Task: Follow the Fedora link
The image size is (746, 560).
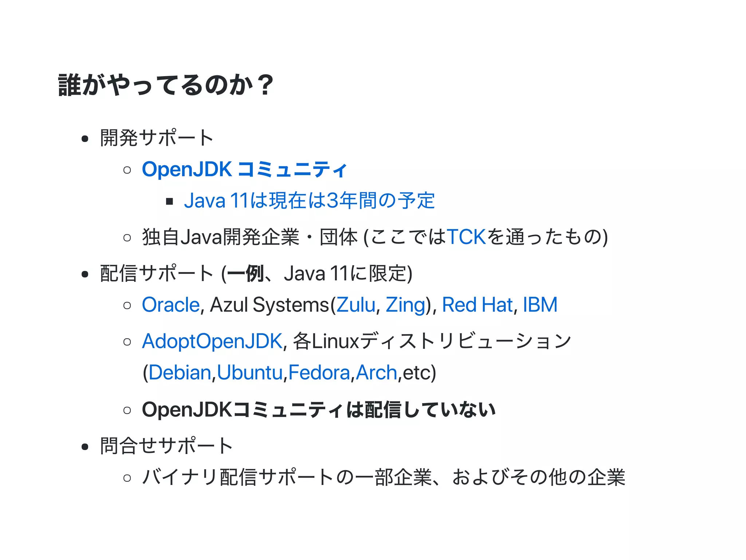Action: (319, 372)
